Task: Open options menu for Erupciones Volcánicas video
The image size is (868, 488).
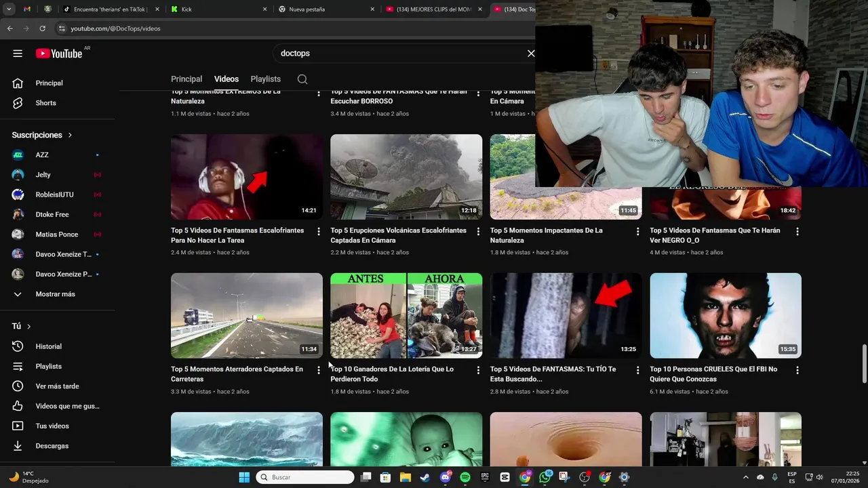Action: 478,232
